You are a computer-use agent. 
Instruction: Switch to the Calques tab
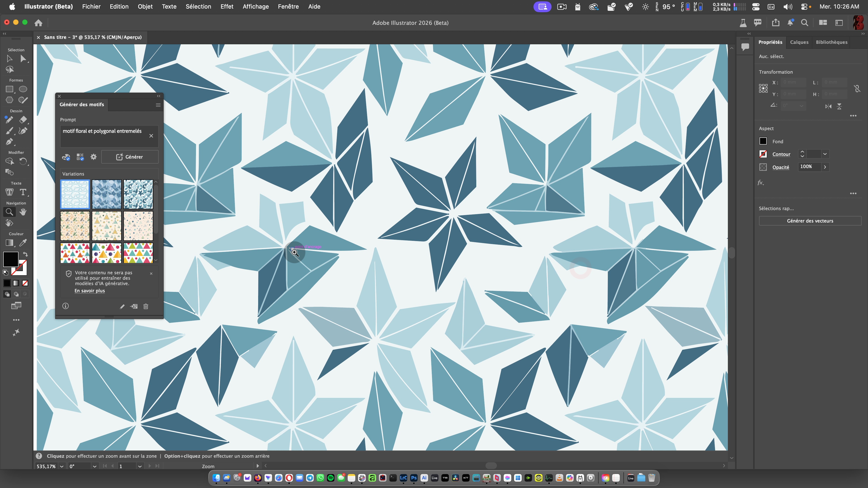point(799,42)
